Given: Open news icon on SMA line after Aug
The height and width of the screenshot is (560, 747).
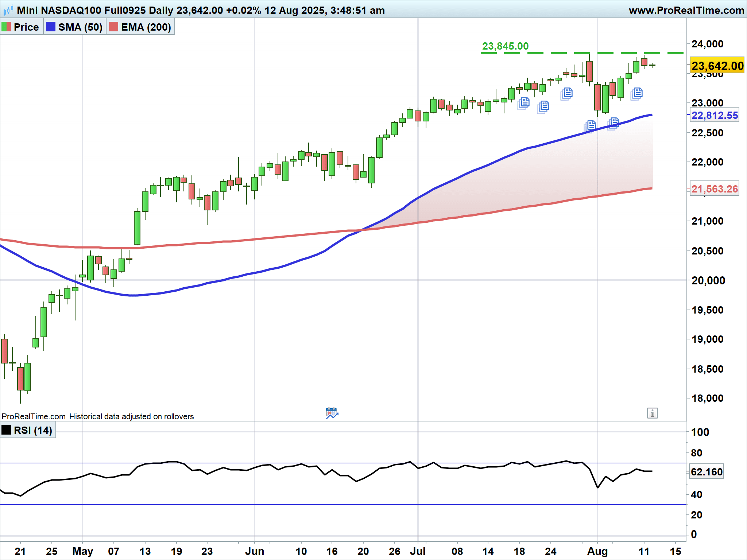Looking at the screenshot, I should [x=613, y=123].
